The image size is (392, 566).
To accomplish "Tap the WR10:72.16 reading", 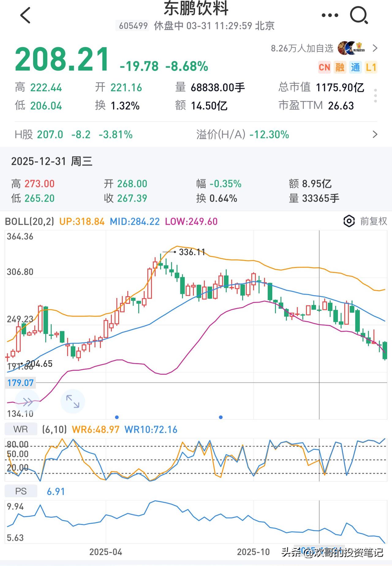I will [151, 429].
